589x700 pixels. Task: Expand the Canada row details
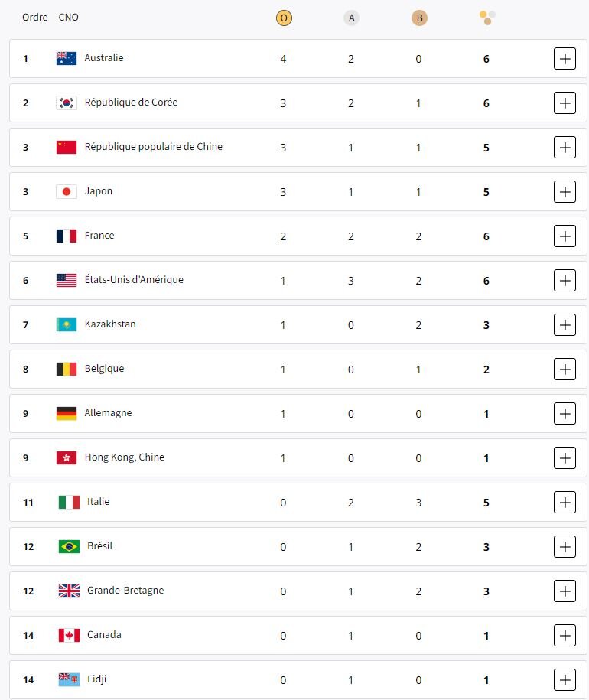click(x=565, y=635)
